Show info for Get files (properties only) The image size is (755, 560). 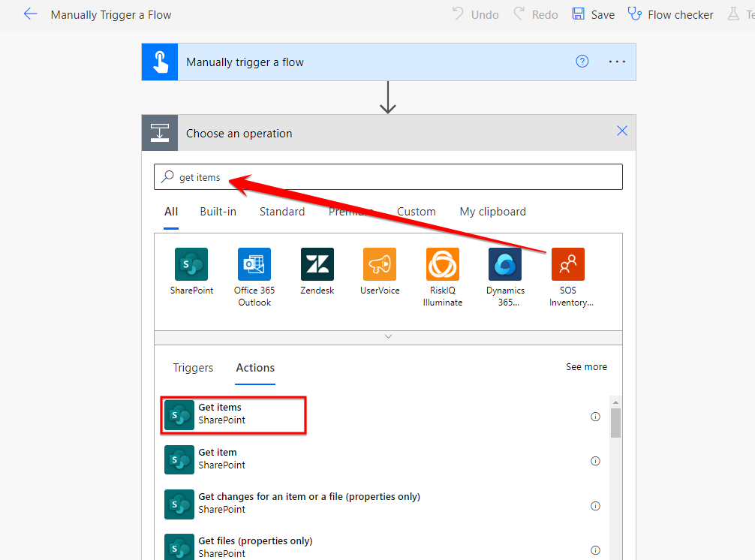(x=595, y=550)
